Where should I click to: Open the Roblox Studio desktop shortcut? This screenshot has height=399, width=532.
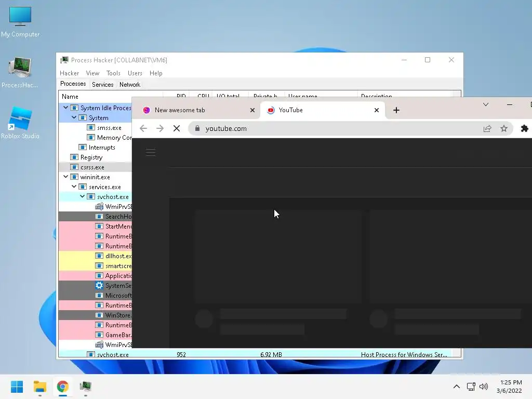[x=20, y=123]
